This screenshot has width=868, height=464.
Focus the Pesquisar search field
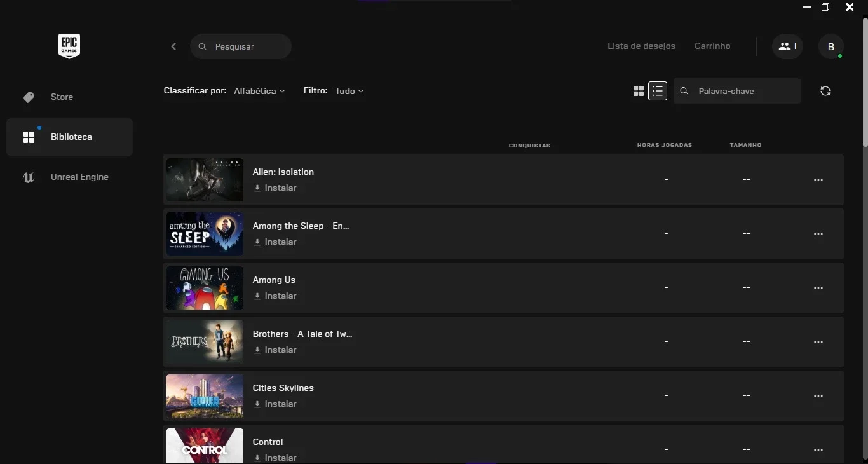pyautogui.click(x=241, y=46)
